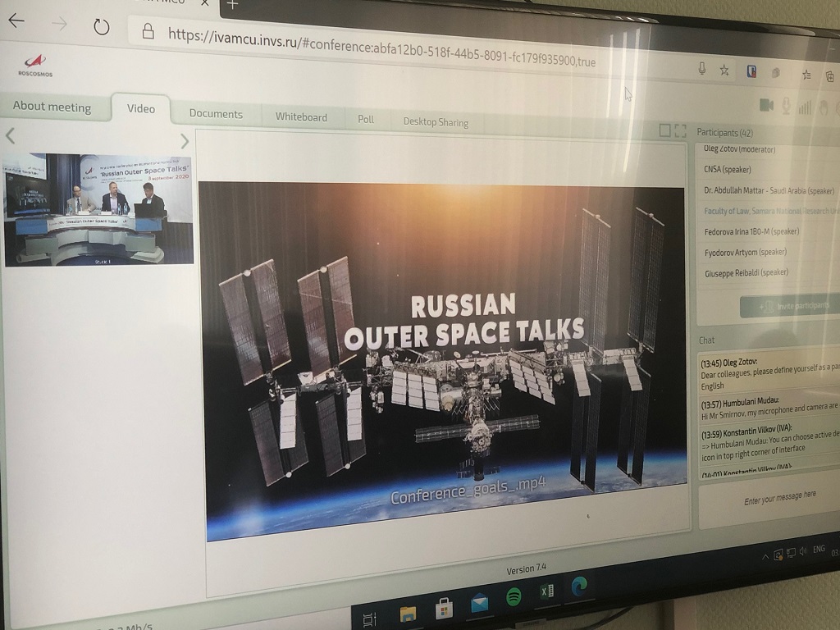The width and height of the screenshot is (840, 630).
Task: Select participant Oleg Zotov (moderator)
Action: pos(739,149)
